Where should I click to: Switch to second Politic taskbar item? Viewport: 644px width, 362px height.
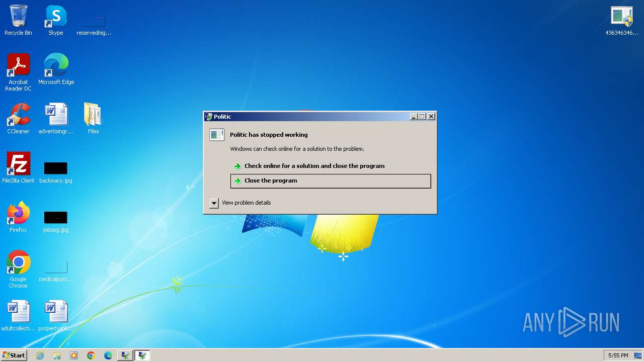pyautogui.click(x=142, y=355)
